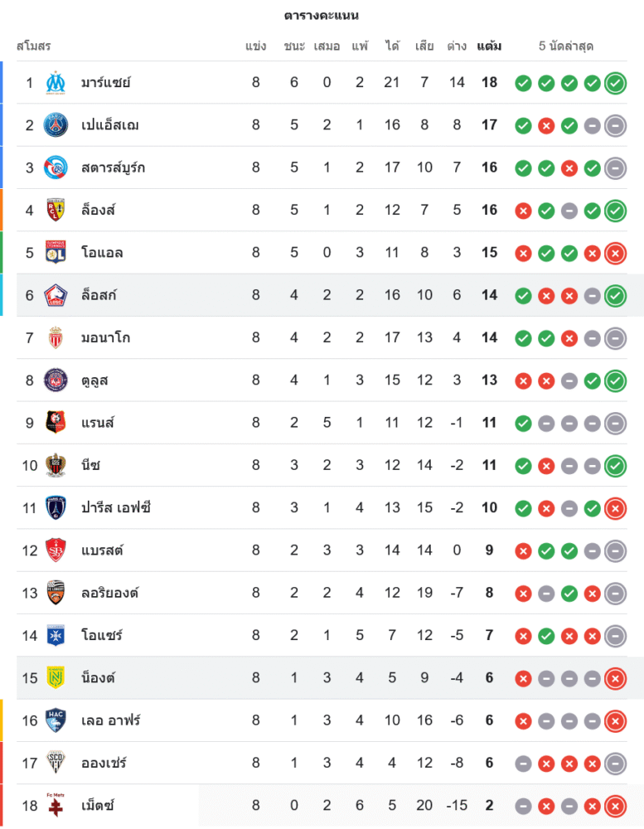Click the Monaco club crest
The height and width of the screenshot is (829, 644).
coord(56,337)
